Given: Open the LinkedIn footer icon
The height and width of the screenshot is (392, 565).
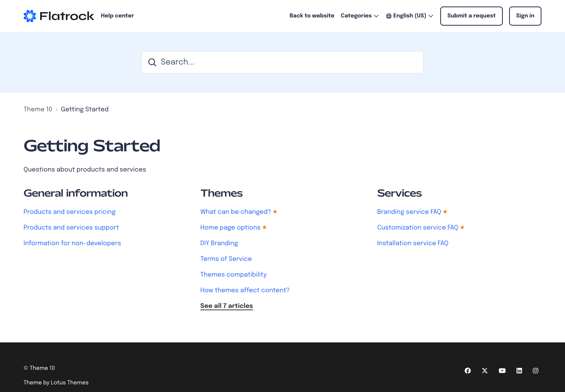Looking at the screenshot, I should [x=519, y=371].
